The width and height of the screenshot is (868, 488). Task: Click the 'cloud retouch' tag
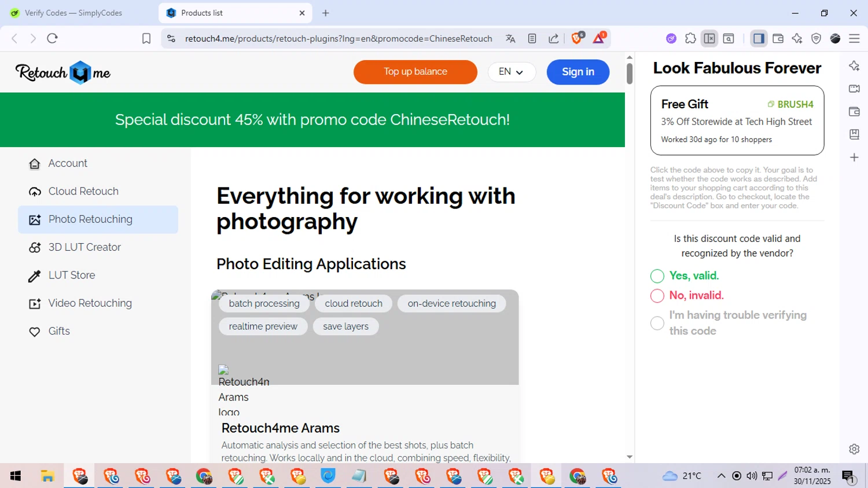click(x=354, y=303)
